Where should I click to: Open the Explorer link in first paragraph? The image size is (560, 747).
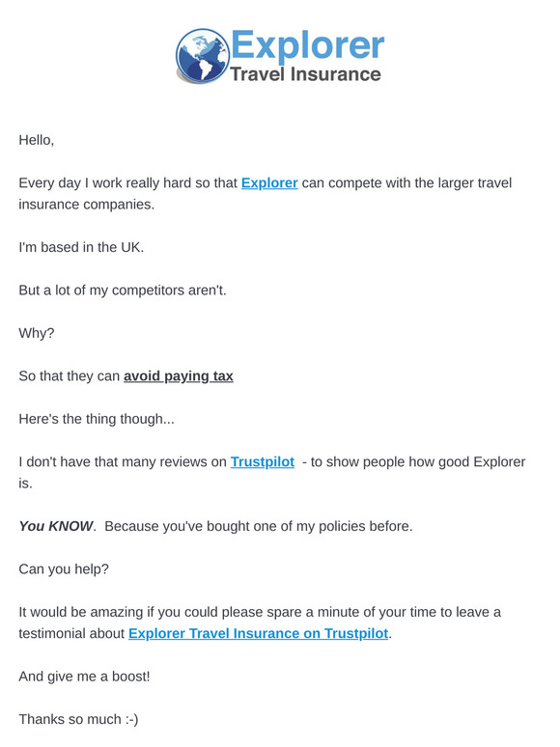point(269,183)
